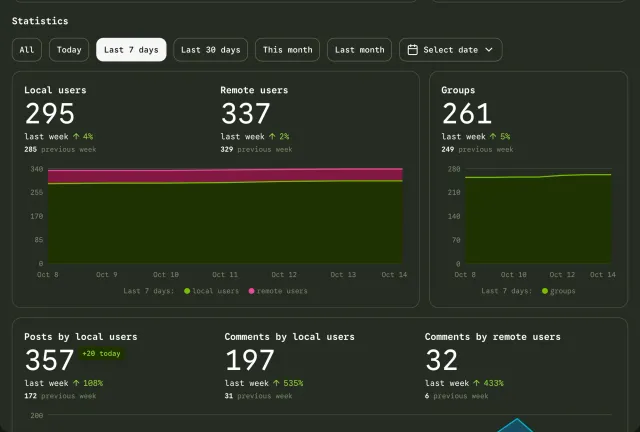This screenshot has width=640, height=432.
Task: Click the Remote users count 337
Action: [x=246, y=114]
